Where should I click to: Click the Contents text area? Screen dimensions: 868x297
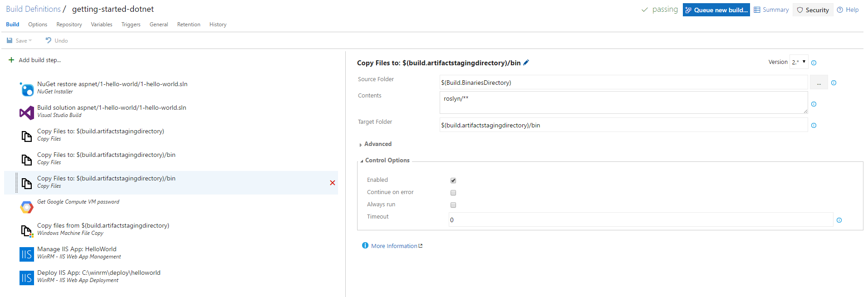click(x=623, y=102)
